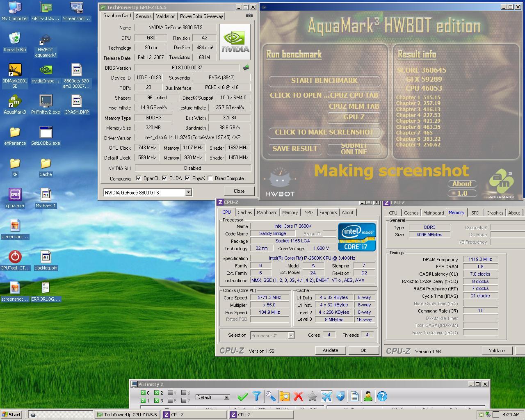Open PriFinitty2.exe desktop icon
The height and width of the screenshot is (420, 525).
[x=46, y=105]
